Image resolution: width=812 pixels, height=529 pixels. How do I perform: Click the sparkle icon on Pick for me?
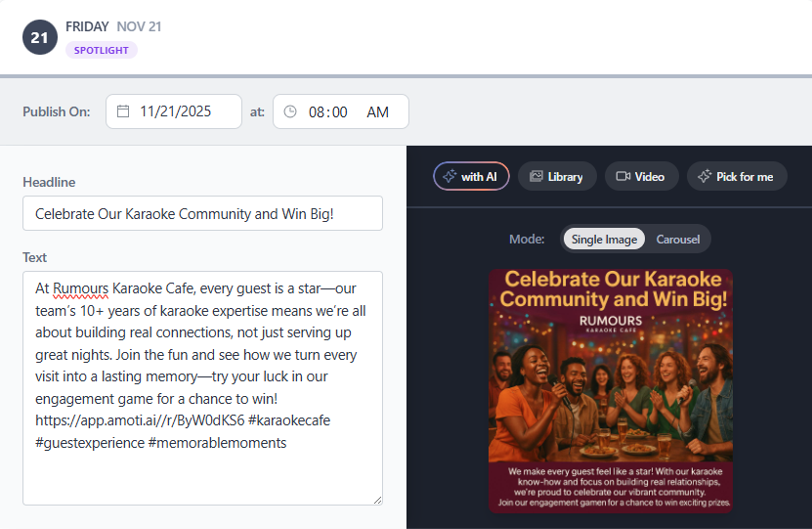[x=705, y=177]
